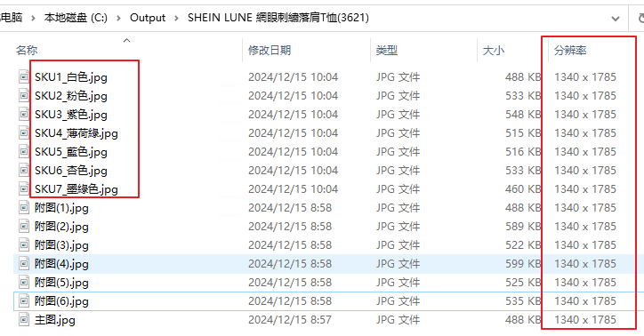The image size is (644, 336).
Task: Click the JPG file icon of SKU5_藍色.jpg
Action: pyautogui.click(x=24, y=151)
